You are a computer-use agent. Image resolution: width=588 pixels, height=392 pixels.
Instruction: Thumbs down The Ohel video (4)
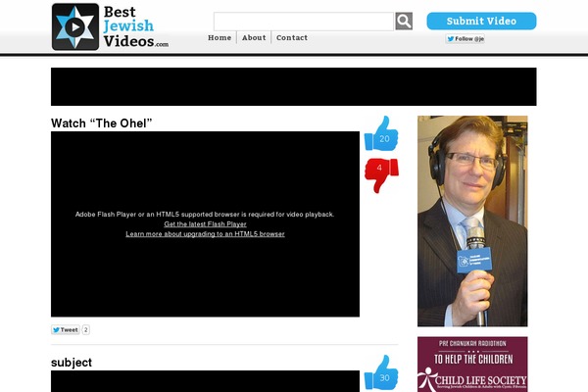pos(381,175)
